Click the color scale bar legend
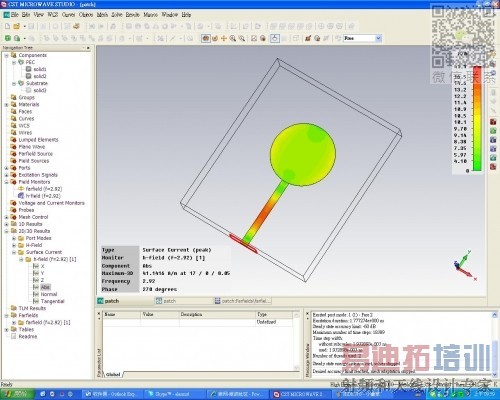The width and height of the screenshot is (500, 400). point(477,118)
